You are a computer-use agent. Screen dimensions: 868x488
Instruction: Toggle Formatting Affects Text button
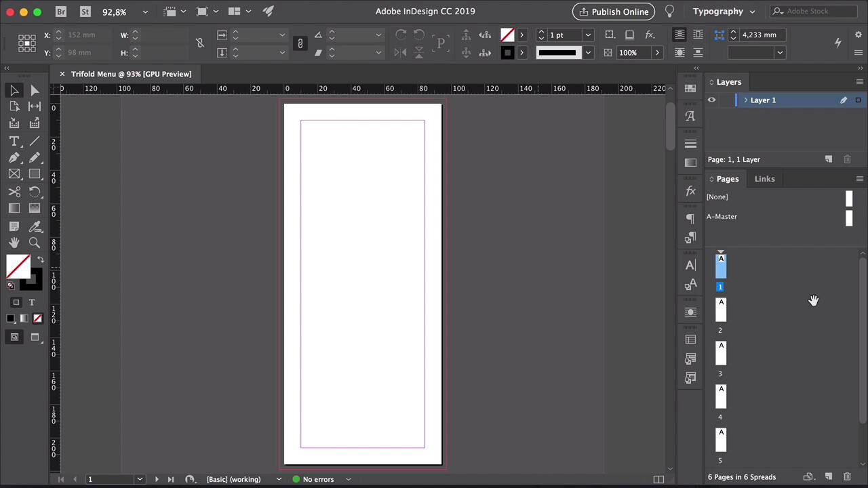31,302
